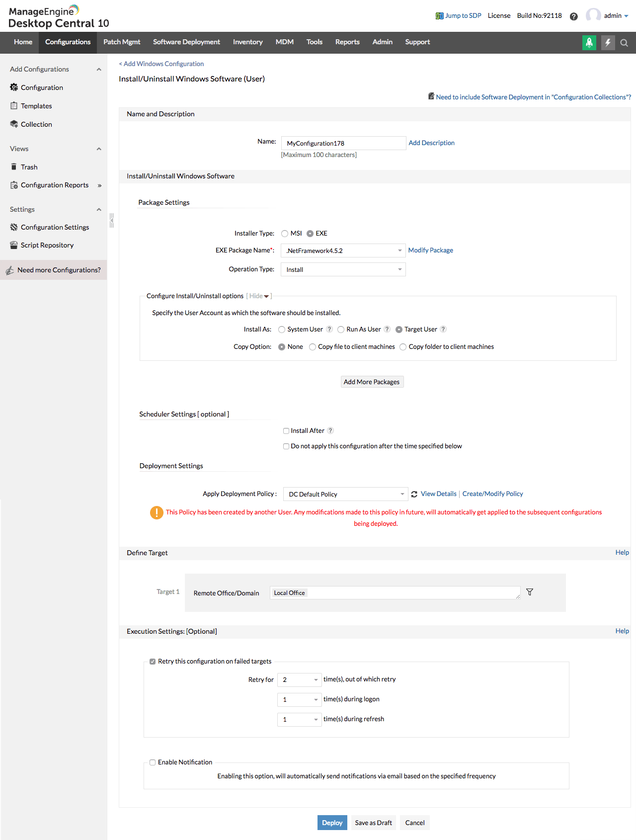
Task: Click Save as Draft button
Action: point(374,823)
